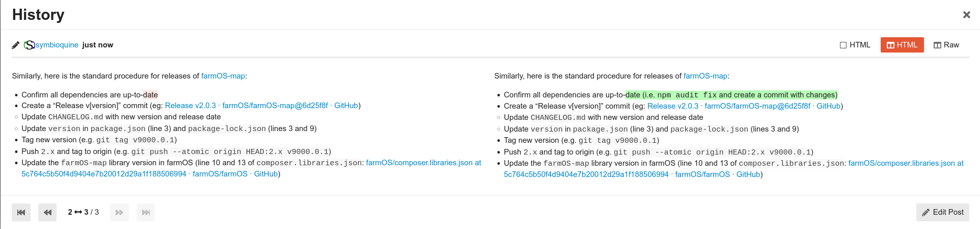Screen dimensions: 980x229
Task: Jump to first revision
Action: (21, 212)
